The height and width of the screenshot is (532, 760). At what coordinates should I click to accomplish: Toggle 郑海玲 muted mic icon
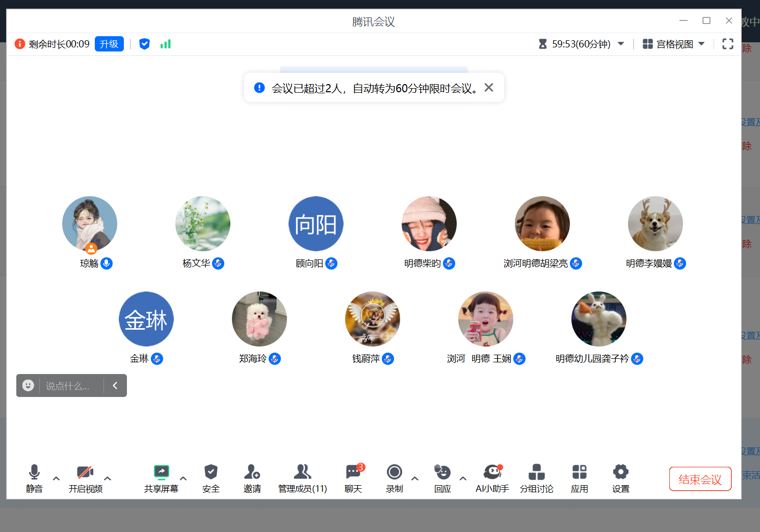click(275, 359)
